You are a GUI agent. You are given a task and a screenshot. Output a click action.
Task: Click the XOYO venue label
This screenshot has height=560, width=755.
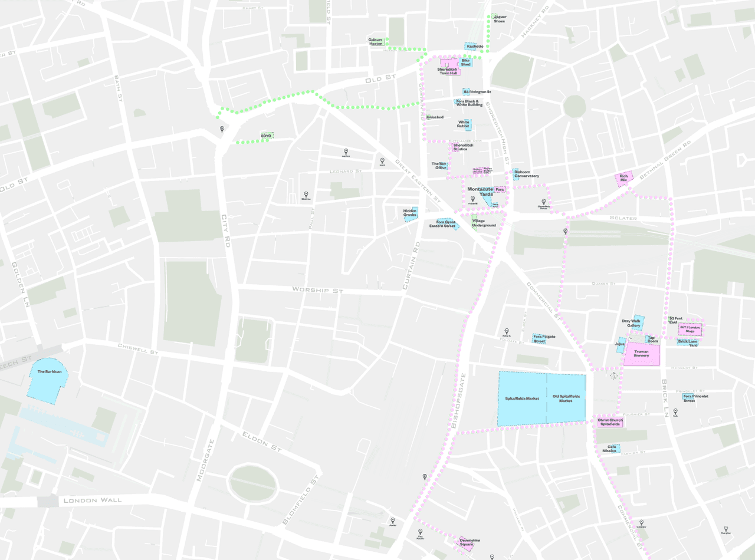266,136
